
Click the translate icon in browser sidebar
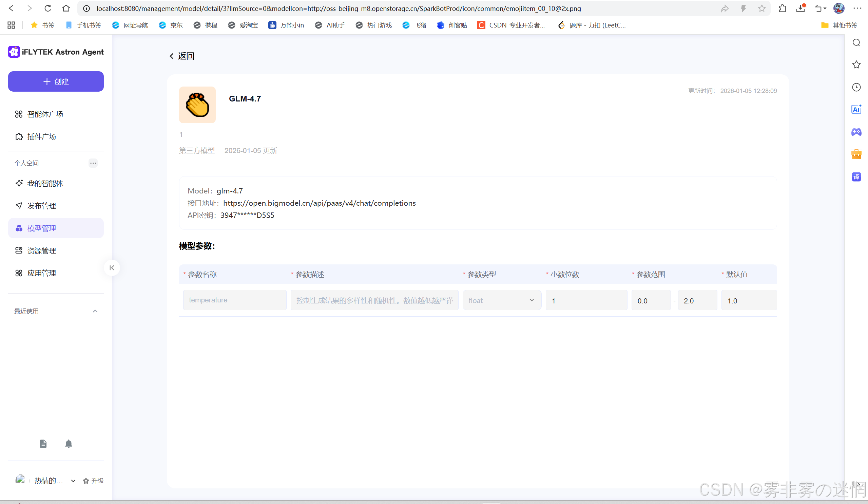coord(856,177)
